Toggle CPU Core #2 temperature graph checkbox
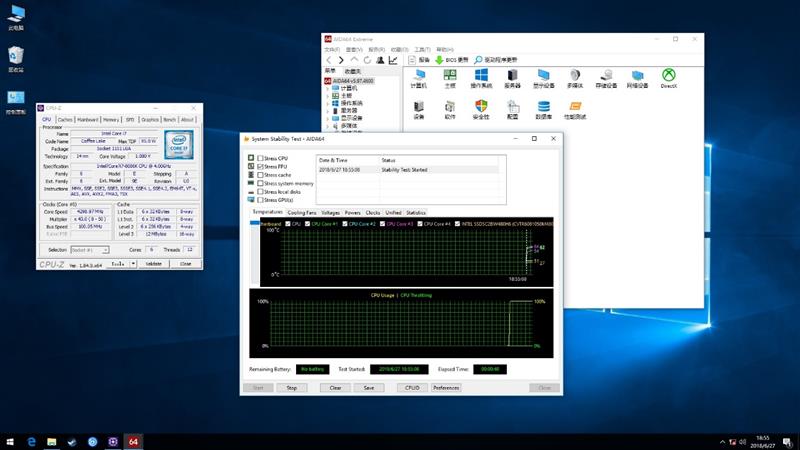The height and width of the screenshot is (450, 800). (x=345, y=224)
